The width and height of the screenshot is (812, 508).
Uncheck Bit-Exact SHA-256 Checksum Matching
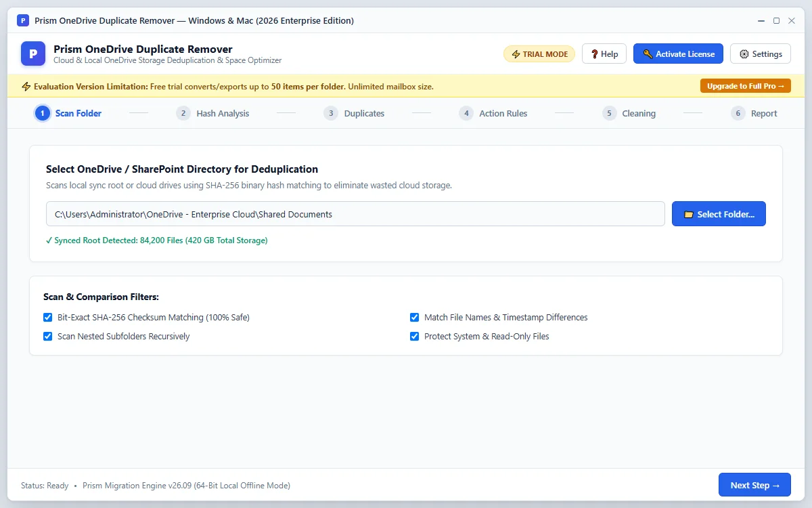click(48, 317)
